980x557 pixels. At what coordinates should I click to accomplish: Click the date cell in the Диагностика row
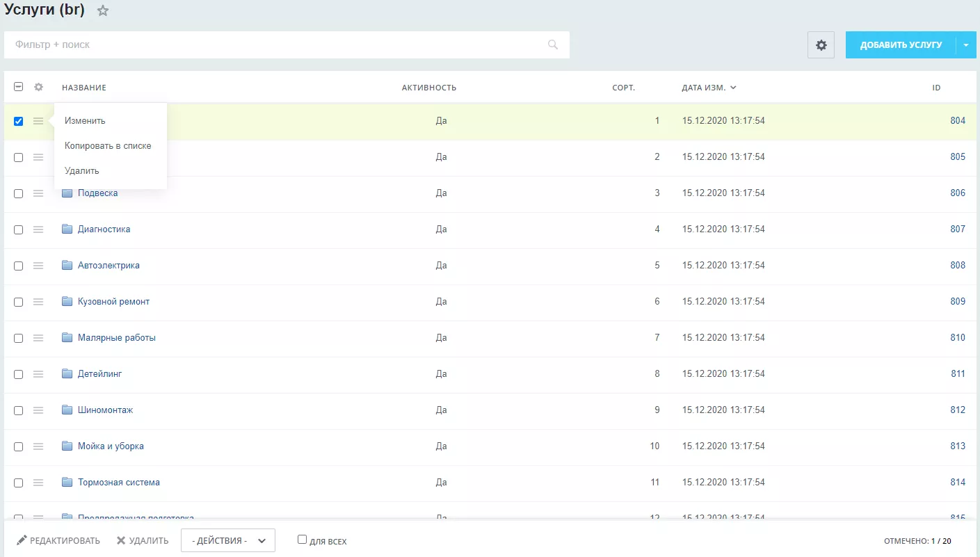tap(723, 229)
